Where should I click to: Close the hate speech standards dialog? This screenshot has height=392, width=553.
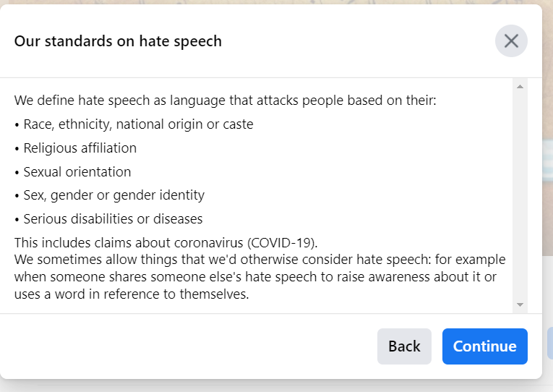[x=511, y=41]
